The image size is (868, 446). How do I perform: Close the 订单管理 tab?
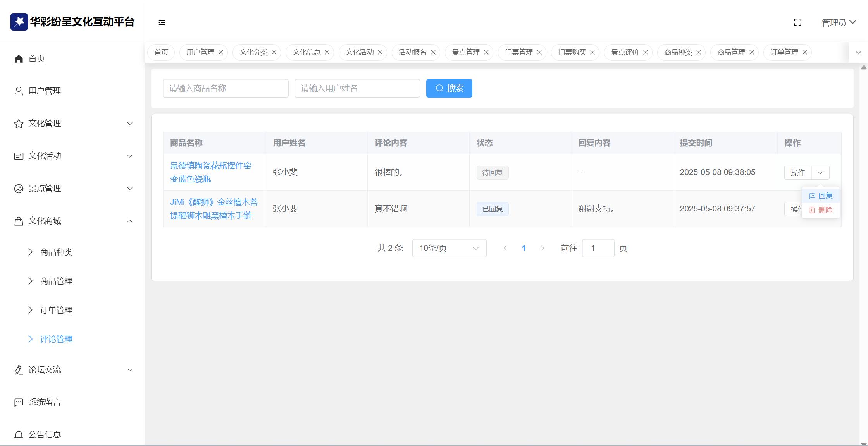[x=805, y=52]
